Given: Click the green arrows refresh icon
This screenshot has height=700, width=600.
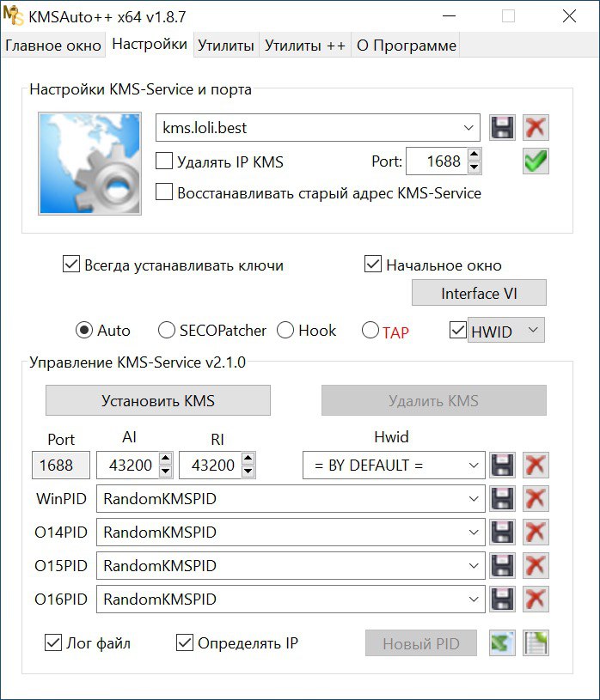Looking at the screenshot, I should 502,642.
